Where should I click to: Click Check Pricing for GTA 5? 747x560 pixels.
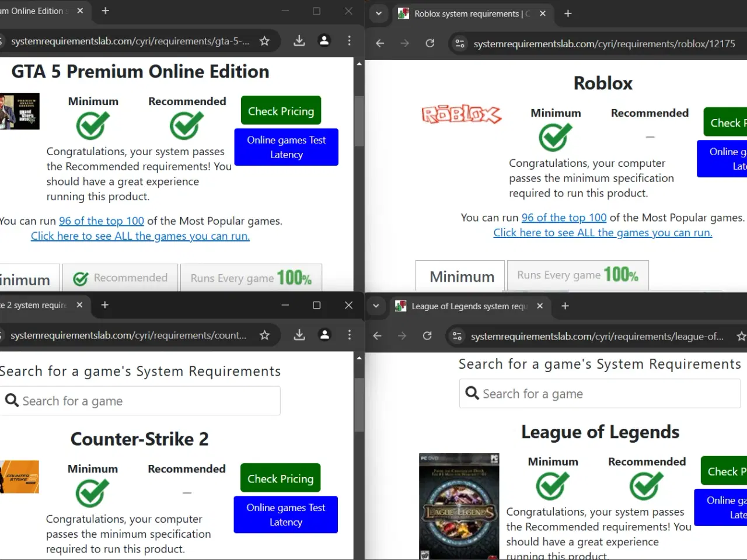[x=281, y=111]
